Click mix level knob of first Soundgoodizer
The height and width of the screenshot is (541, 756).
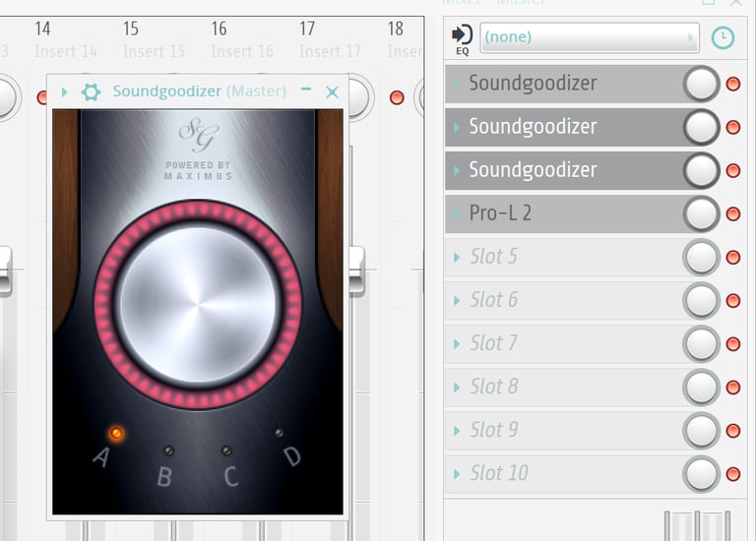click(x=702, y=84)
